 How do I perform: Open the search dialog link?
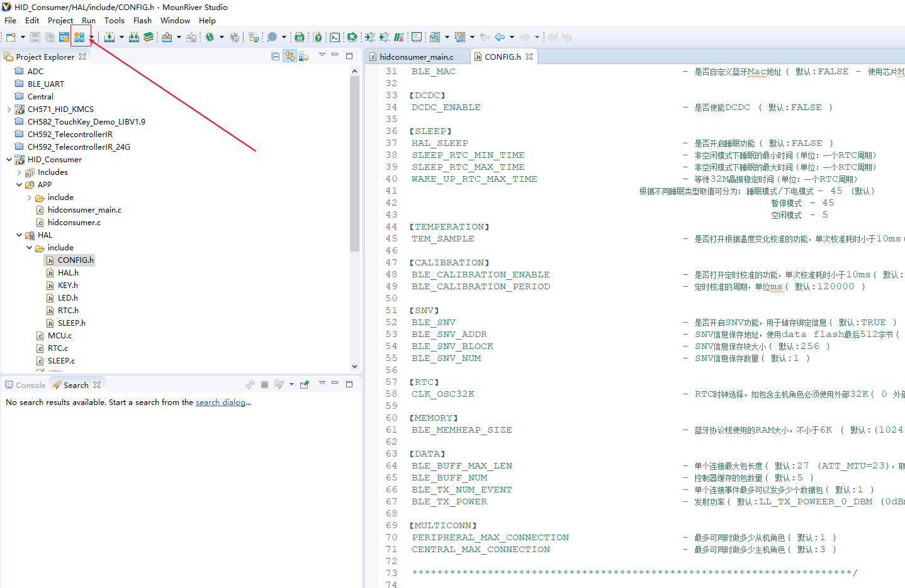click(220, 402)
